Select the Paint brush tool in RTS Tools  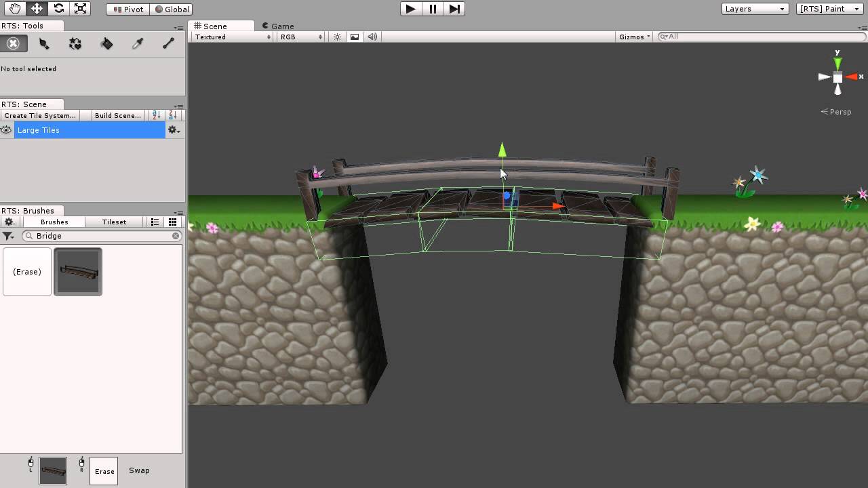click(x=44, y=43)
